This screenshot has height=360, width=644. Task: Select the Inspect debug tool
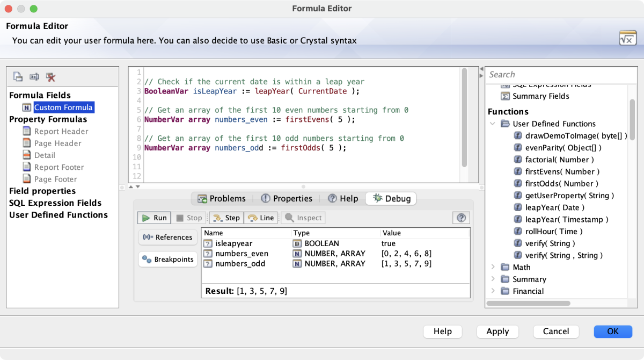click(x=303, y=218)
